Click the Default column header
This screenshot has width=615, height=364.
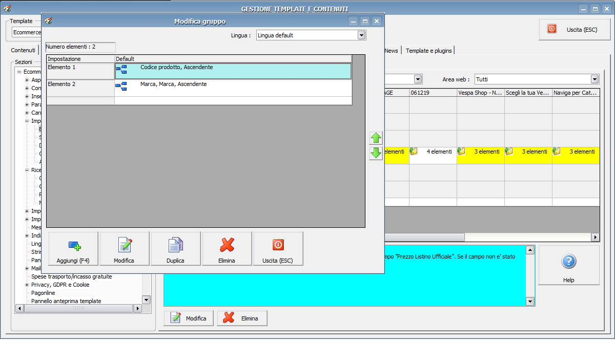(x=233, y=59)
